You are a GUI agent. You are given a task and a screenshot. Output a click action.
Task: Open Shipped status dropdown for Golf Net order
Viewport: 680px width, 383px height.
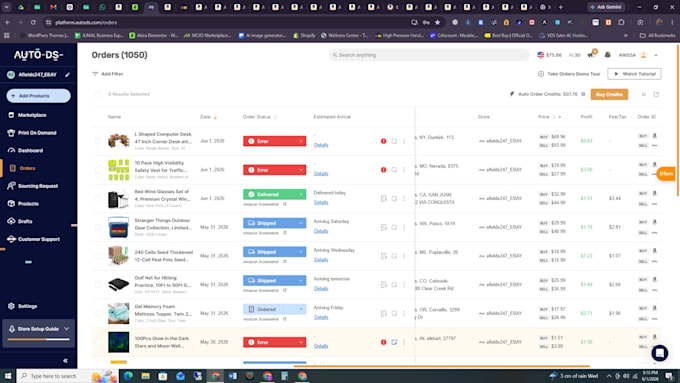coord(274,280)
